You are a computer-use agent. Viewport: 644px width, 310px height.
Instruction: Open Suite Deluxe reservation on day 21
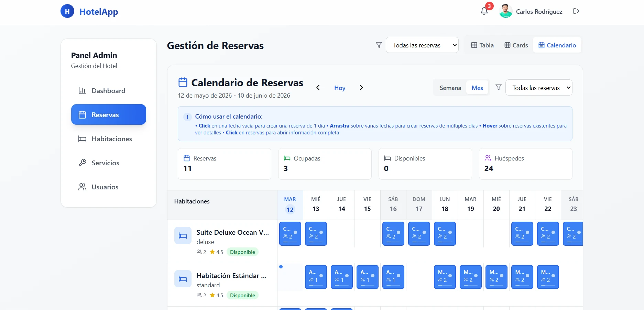[x=522, y=234]
